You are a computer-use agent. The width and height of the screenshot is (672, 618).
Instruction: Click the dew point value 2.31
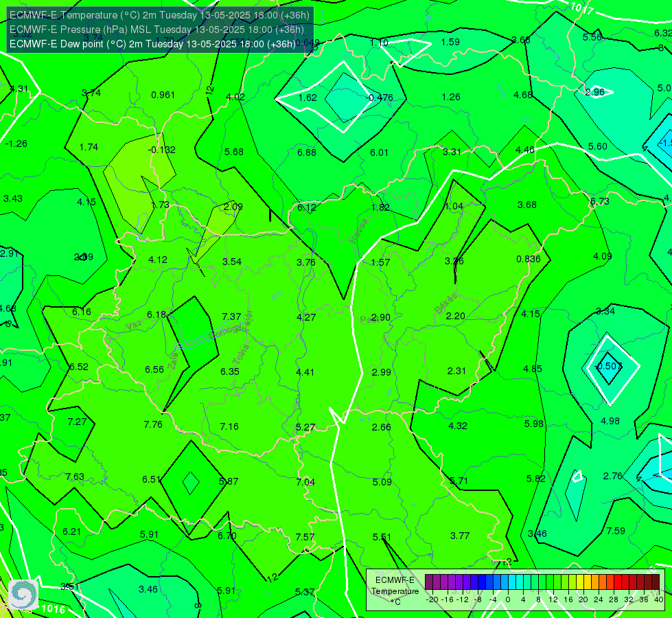(x=456, y=371)
